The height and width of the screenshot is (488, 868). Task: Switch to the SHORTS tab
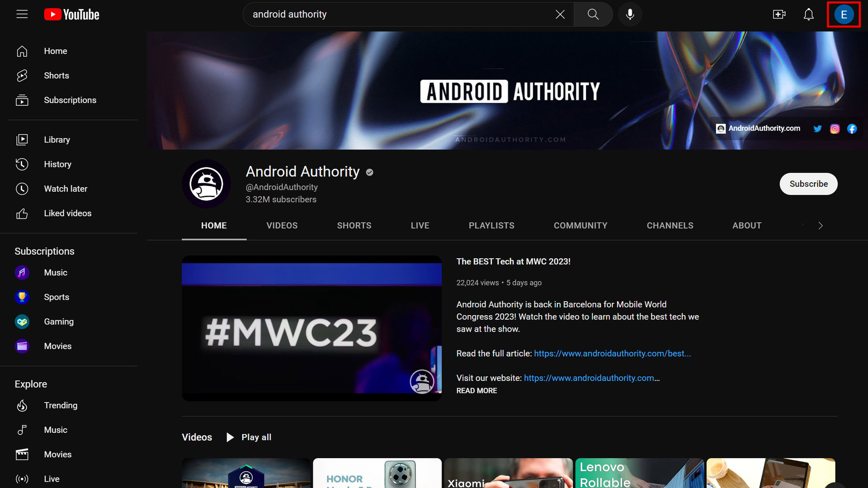354,226
